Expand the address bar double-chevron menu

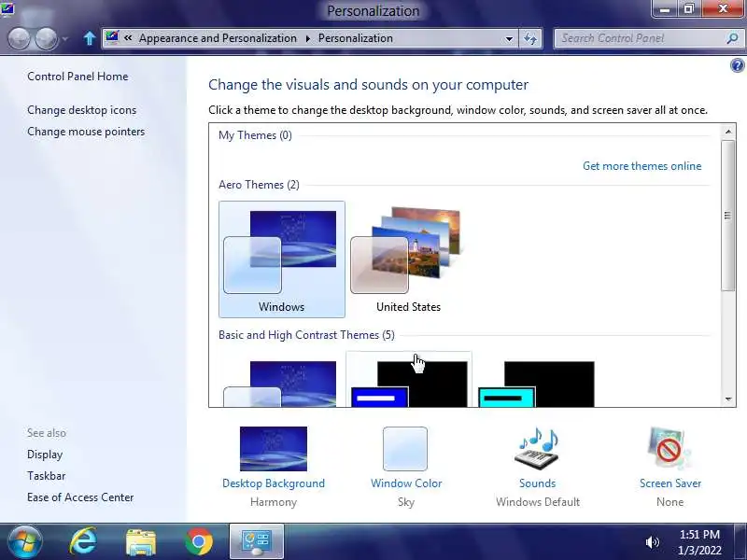(128, 38)
